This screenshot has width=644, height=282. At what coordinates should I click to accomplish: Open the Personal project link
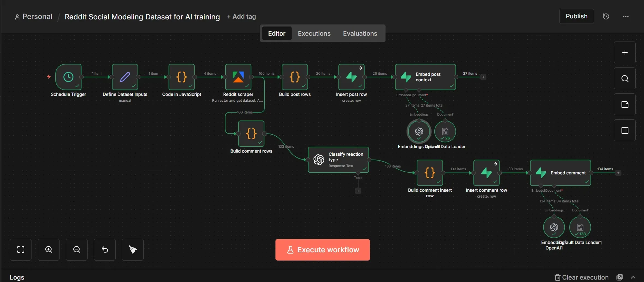34,17
